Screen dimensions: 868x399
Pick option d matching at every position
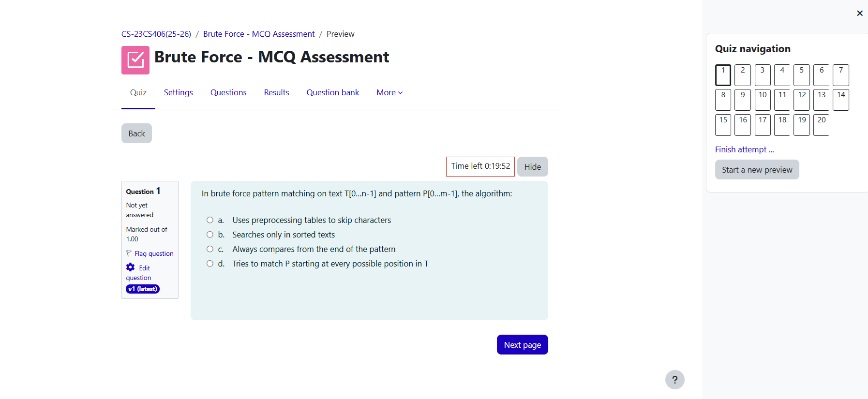tap(210, 264)
